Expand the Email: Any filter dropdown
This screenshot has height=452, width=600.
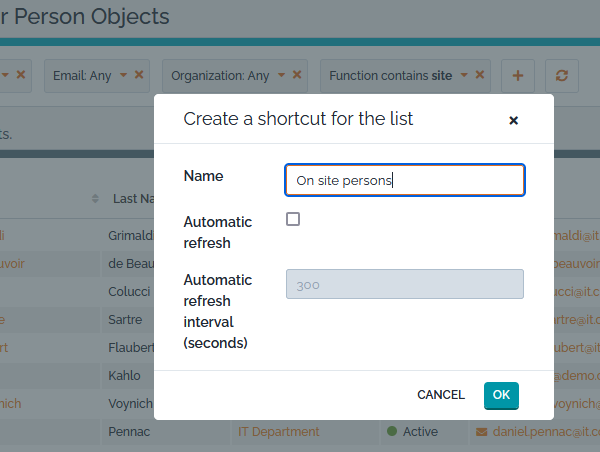coord(124,75)
